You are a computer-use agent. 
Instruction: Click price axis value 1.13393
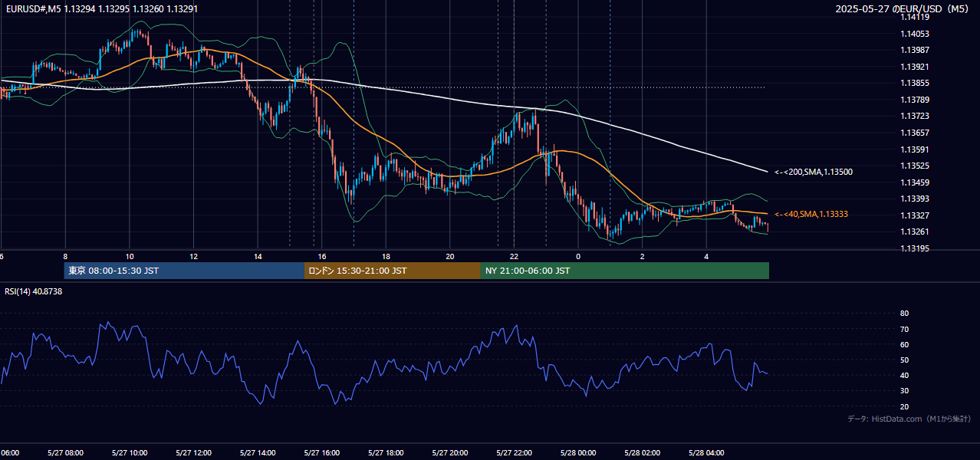(915, 199)
